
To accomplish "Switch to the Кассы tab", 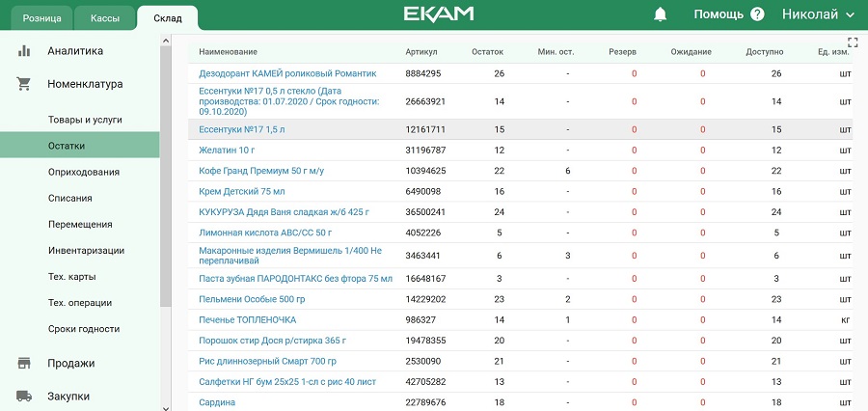I will click(105, 17).
